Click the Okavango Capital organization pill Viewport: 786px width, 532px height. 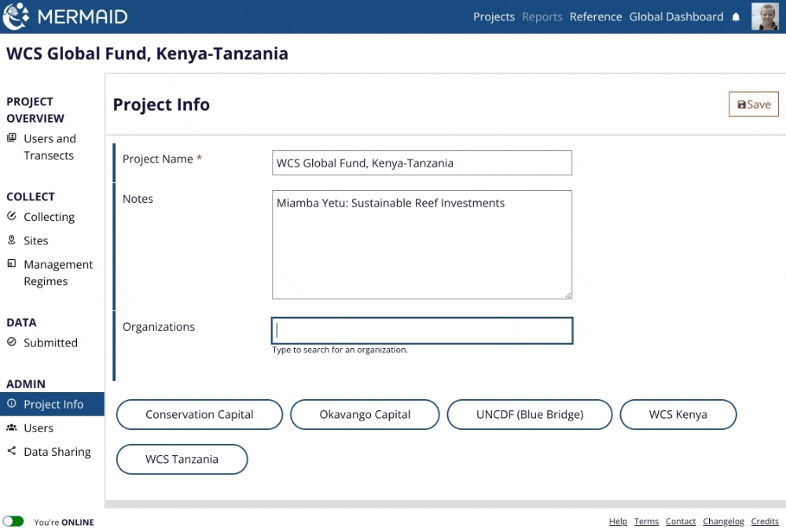[365, 415]
